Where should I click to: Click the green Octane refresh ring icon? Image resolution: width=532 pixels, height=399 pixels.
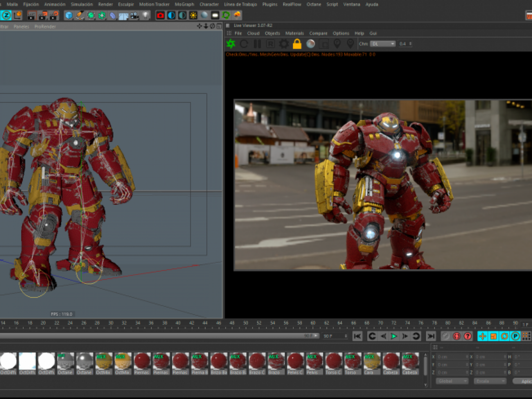click(226, 15)
